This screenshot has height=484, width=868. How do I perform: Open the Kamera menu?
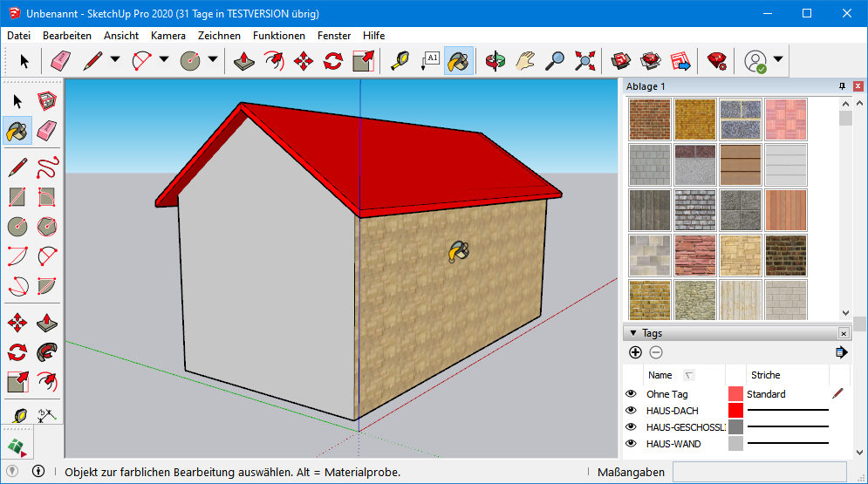(167, 36)
